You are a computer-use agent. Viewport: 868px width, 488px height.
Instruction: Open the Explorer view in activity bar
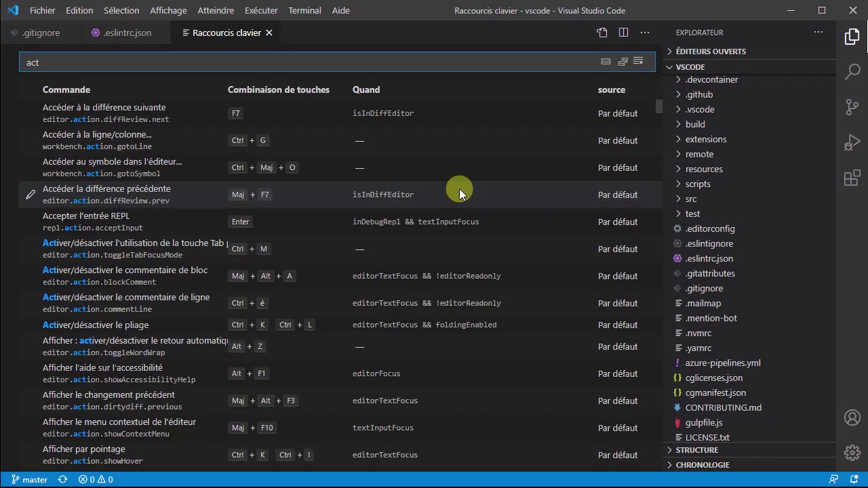852,37
